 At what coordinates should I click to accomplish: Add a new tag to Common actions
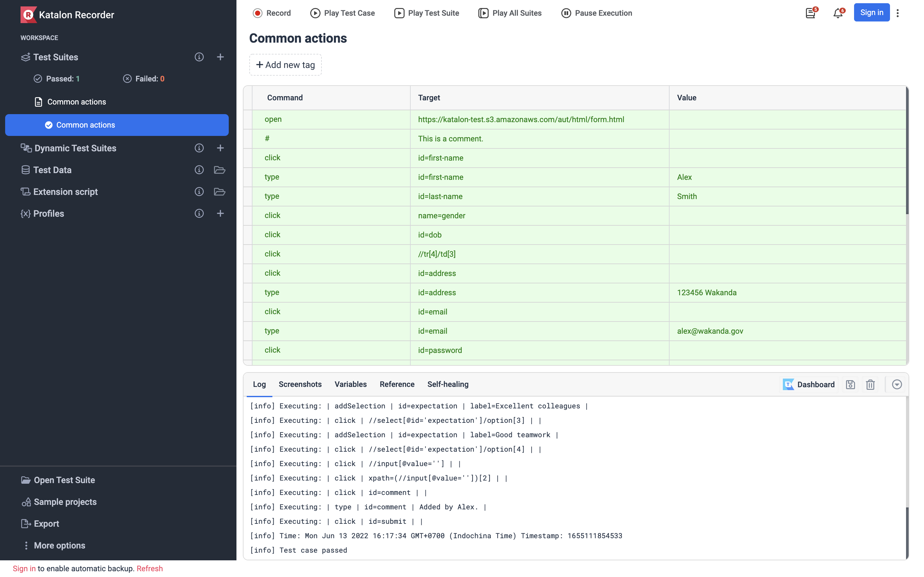(x=285, y=64)
